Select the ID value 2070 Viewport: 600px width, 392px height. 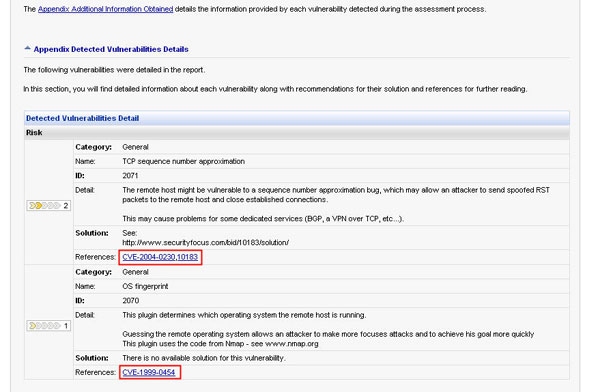point(130,301)
